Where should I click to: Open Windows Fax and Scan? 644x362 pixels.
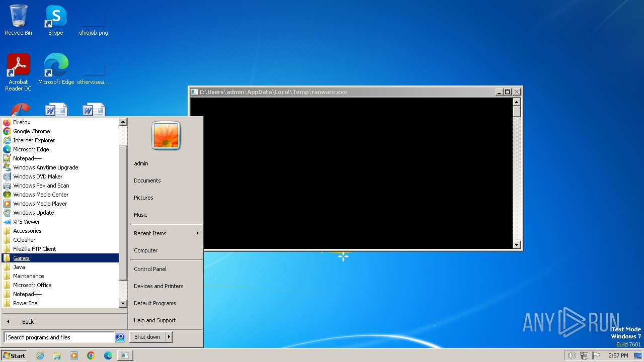pyautogui.click(x=60, y=186)
